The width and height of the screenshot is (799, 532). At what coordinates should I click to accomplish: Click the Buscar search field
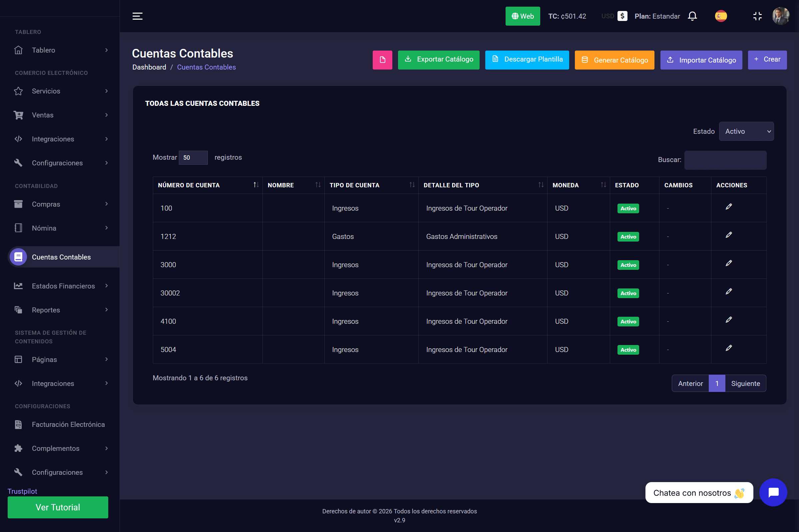click(725, 160)
